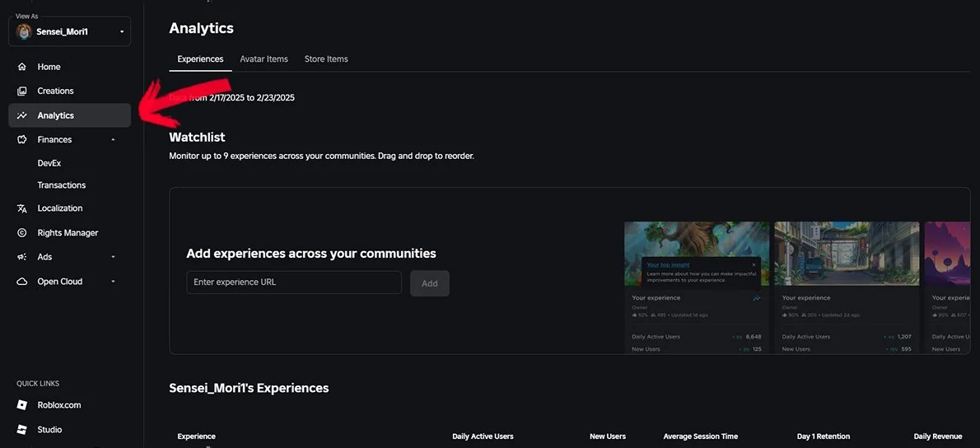The height and width of the screenshot is (448, 980).
Task: Click the purple landscape experience thumbnail
Action: tap(948, 254)
